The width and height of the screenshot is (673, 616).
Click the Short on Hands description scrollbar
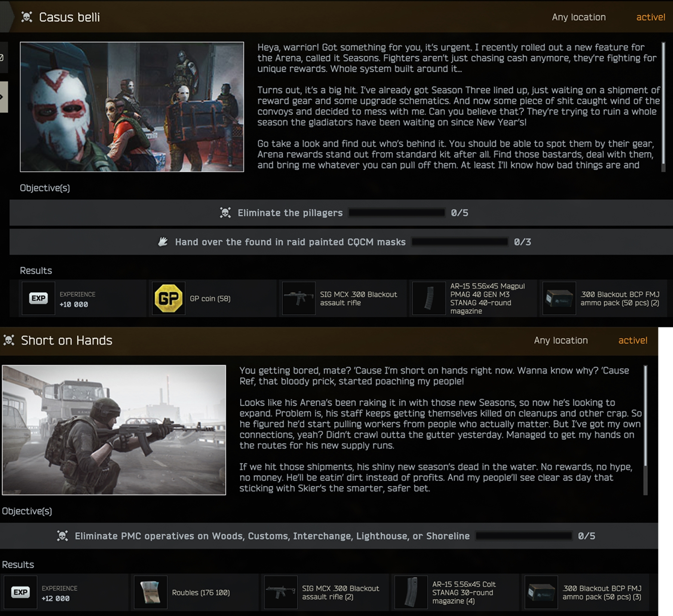click(x=645, y=430)
